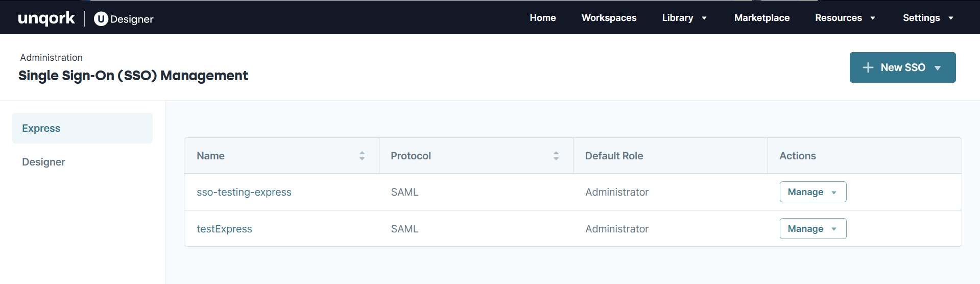Open Manage dropdown for sso-testing-express
The height and width of the screenshot is (284, 980).
812,192
